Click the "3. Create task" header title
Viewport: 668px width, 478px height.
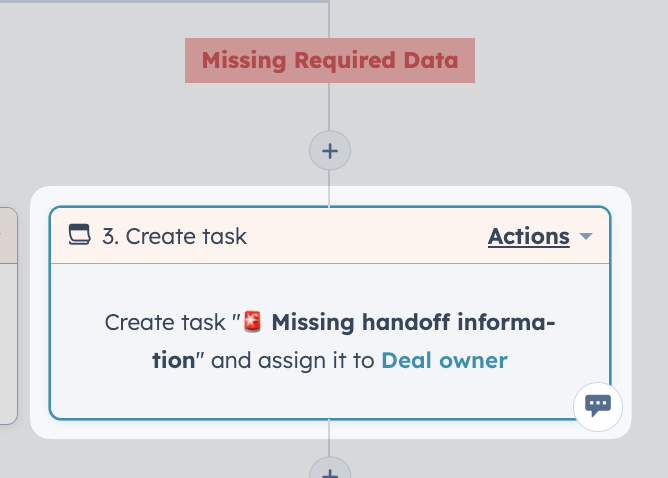174,236
